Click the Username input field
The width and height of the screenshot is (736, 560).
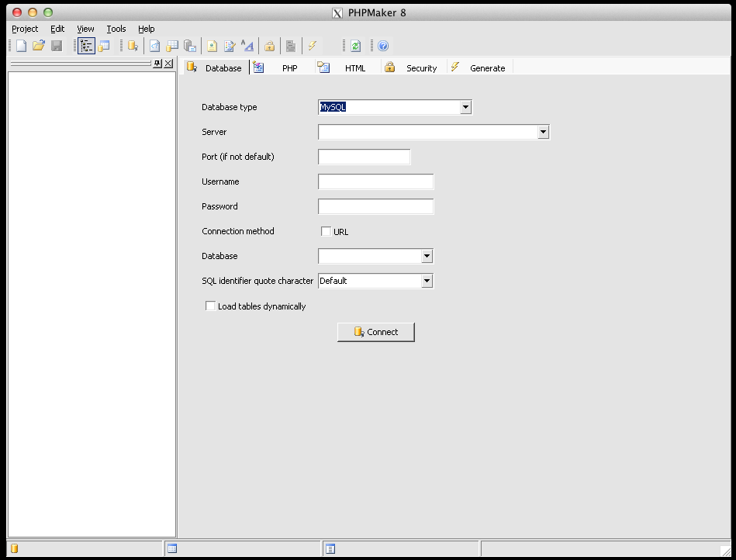coord(375,181)
